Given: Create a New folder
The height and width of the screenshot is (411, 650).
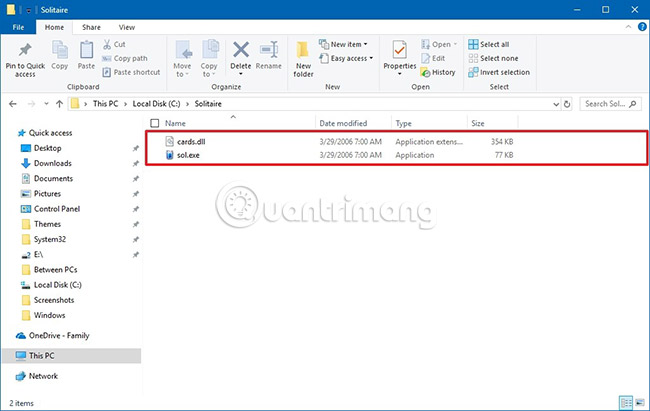Looking at the screenshot, I should (x=303, y=59).
